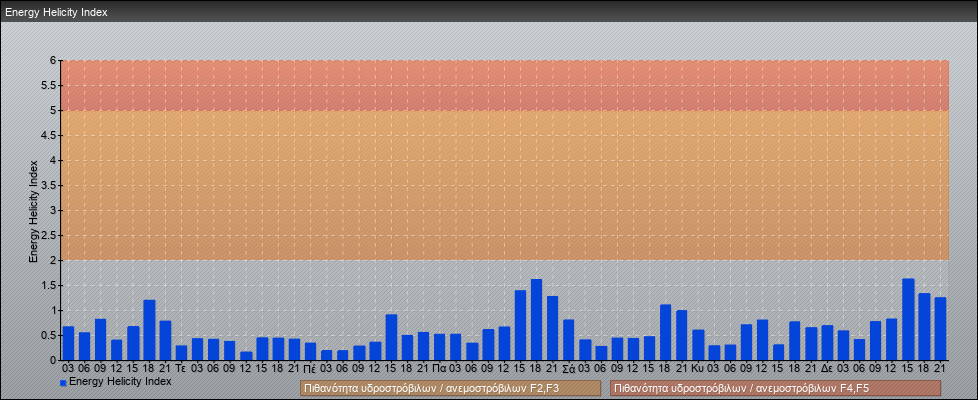The height and width of the screenshot is (400, 978).
Task: Click the first blue bar in the chart
Action: [x=68, y=343]
